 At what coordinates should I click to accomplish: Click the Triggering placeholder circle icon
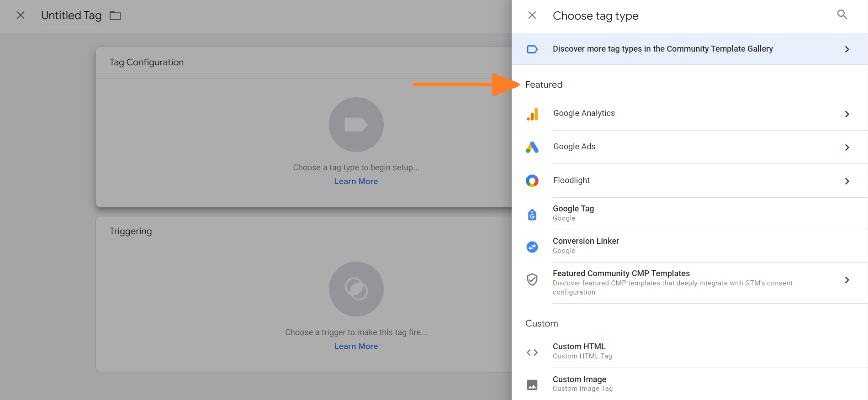(x=356, y=289)
